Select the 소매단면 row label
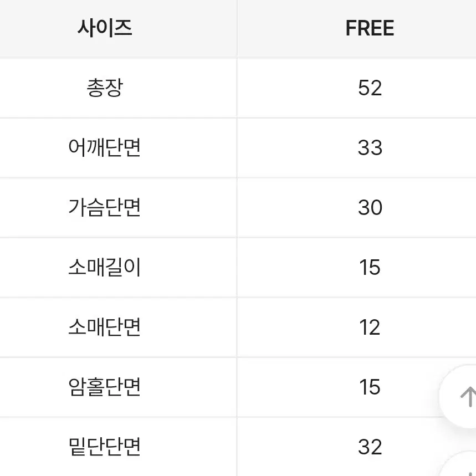This screenshot has height=476, width=476. tap(105, 327)
